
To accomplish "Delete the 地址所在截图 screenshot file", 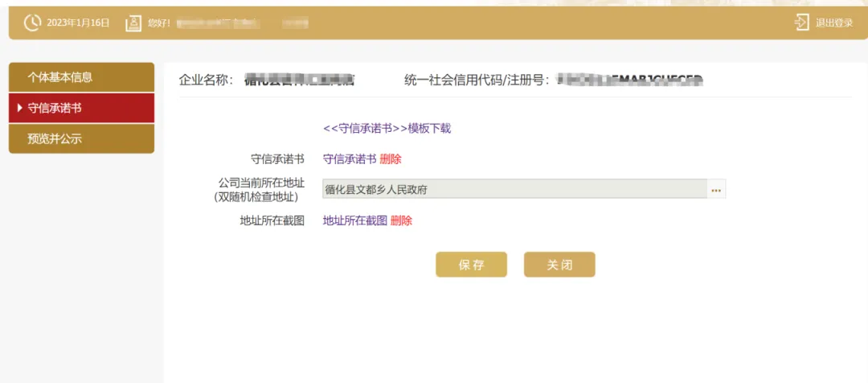I will click(x=401, y=220).
